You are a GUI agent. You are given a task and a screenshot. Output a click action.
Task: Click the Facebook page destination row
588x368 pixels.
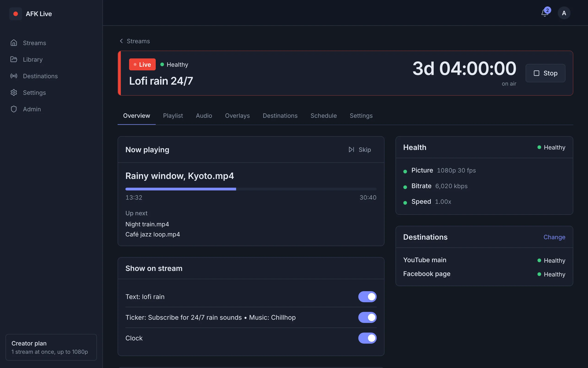click(484, 274)
